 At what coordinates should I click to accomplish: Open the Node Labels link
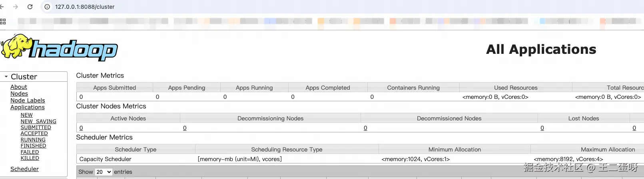coord(28,100)
